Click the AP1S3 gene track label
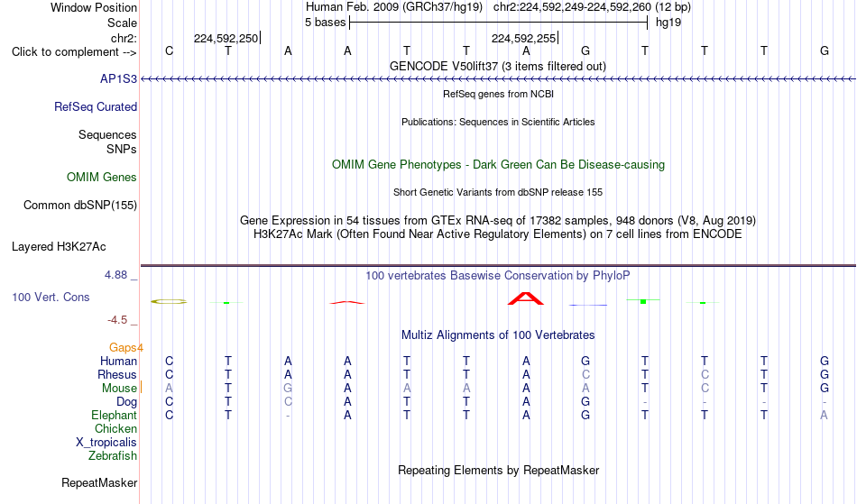 point(118,79)
